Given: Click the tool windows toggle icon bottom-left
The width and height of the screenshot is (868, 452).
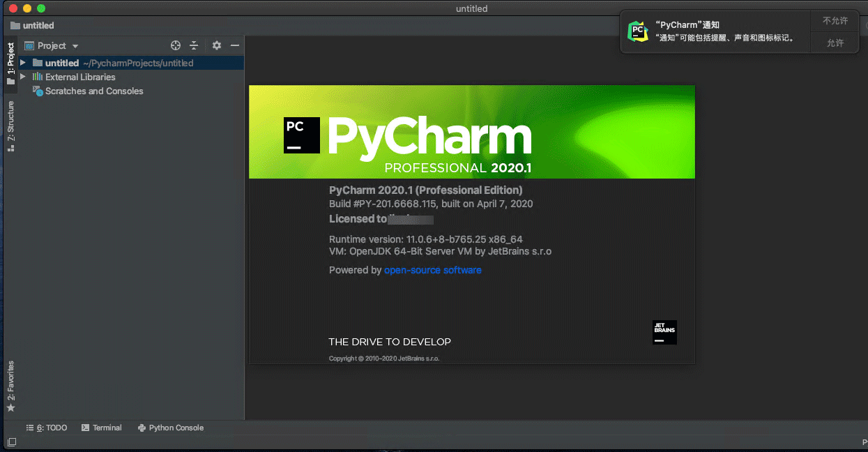Looking at the screenshot, I should (11, 442).
